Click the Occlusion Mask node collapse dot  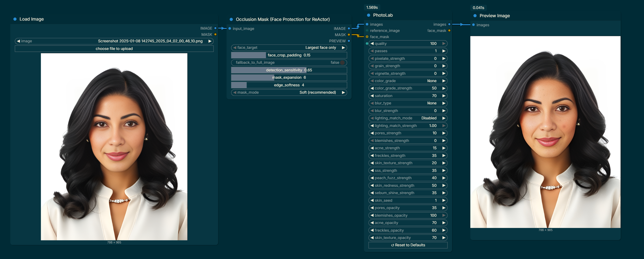(231, 19)
